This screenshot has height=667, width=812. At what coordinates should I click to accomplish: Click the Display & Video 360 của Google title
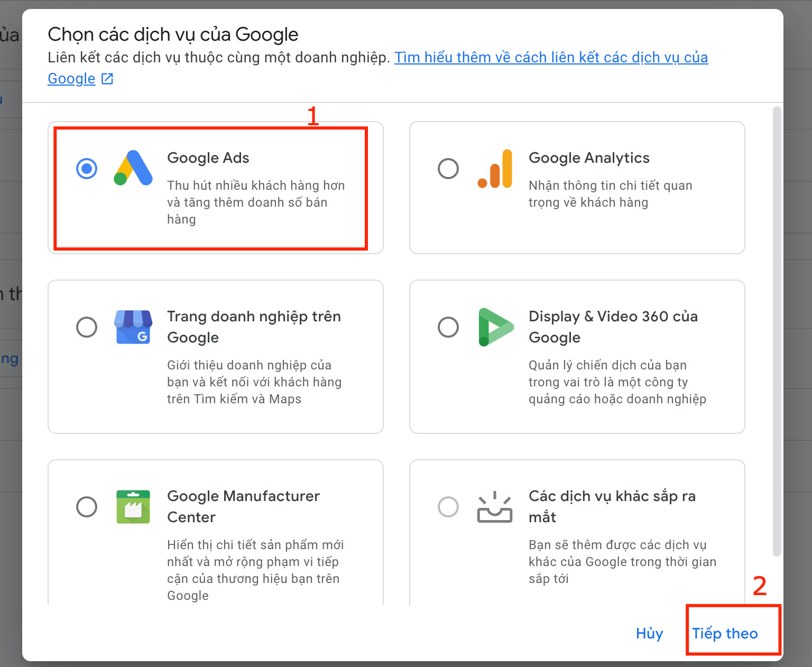pos(613,327)
